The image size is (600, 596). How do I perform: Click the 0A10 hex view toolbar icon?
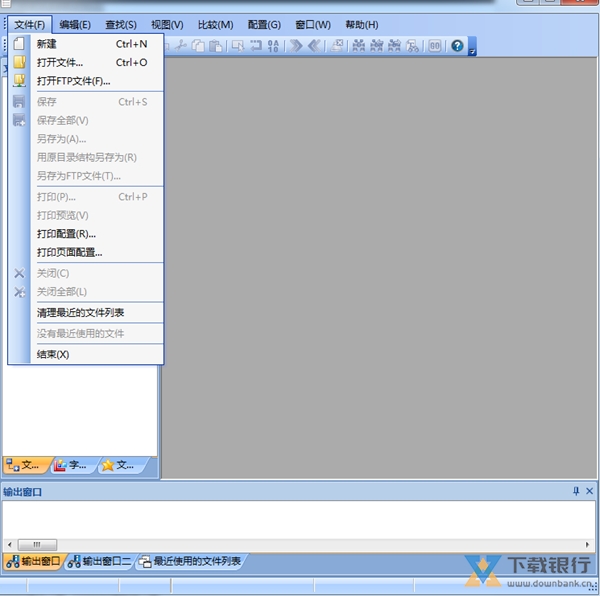pyautogui.click(x=273, y=46)
